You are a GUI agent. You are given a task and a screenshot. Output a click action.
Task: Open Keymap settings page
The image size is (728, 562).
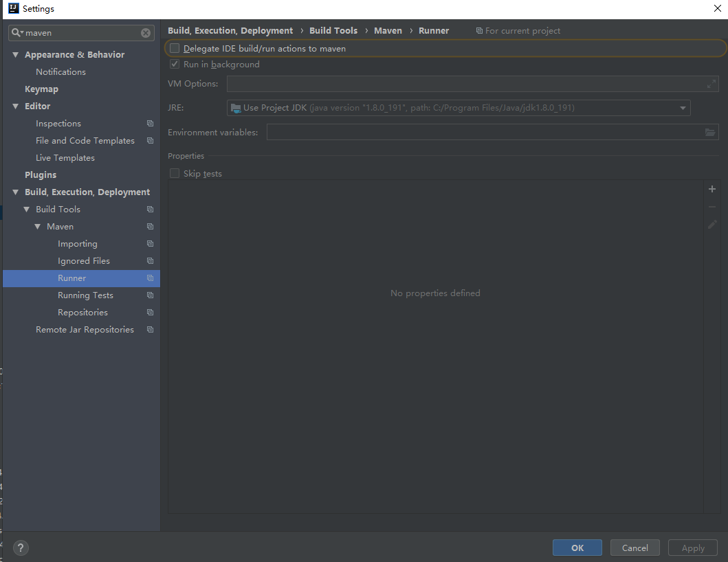click(41, 89)
